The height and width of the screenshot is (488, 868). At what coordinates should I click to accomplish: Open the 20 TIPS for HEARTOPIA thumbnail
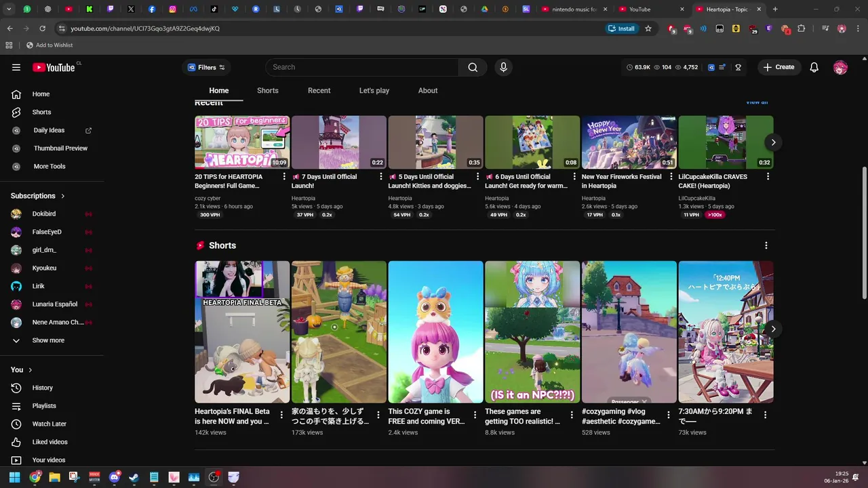(x=242, y=142)
